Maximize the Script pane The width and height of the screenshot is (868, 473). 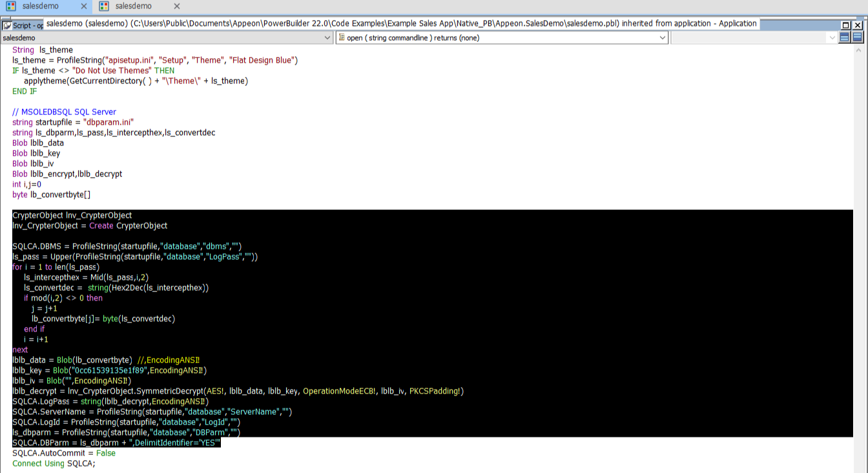click(846, 25)
